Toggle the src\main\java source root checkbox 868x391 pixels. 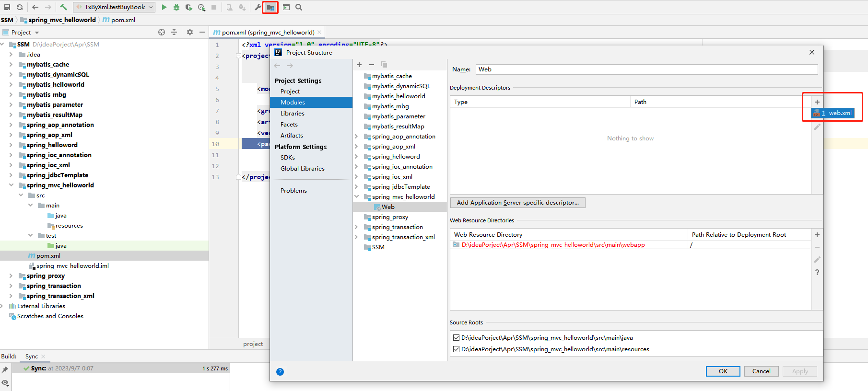click(x=457, y=338)
